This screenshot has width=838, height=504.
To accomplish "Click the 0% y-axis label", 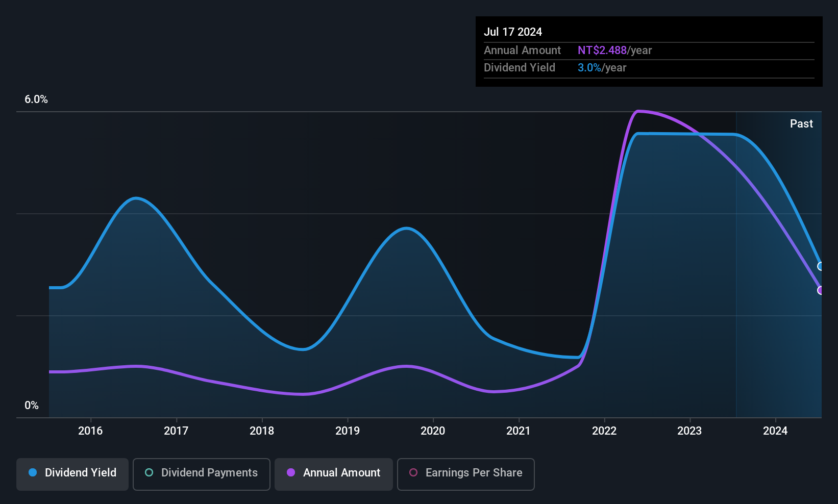I will pos(32,406).
